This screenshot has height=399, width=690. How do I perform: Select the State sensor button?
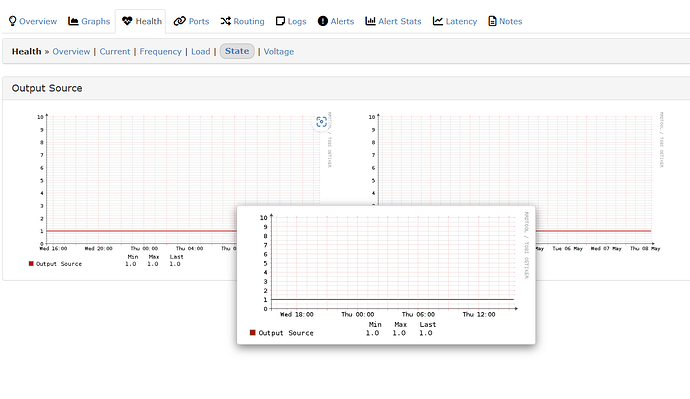click(237, 51)
